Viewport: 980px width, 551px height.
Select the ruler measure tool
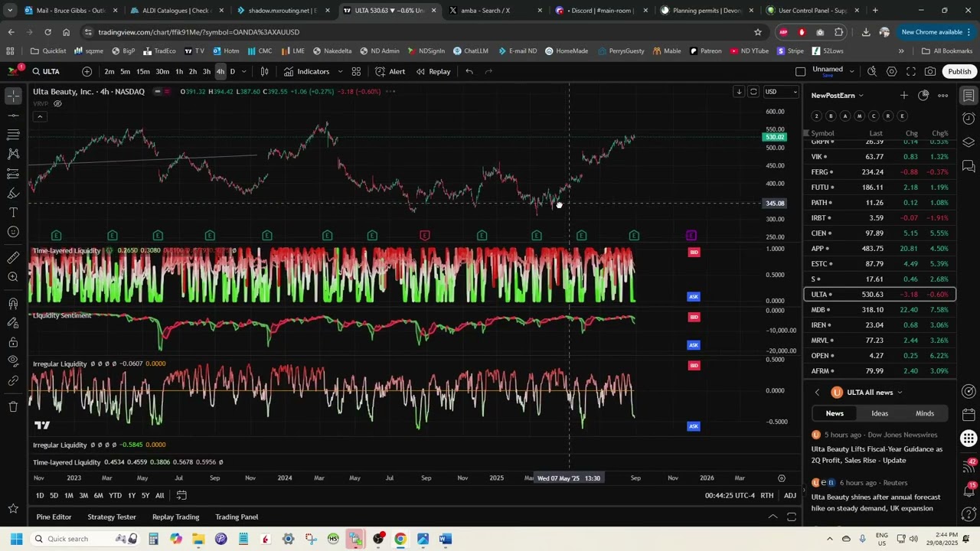click(13, 258)
